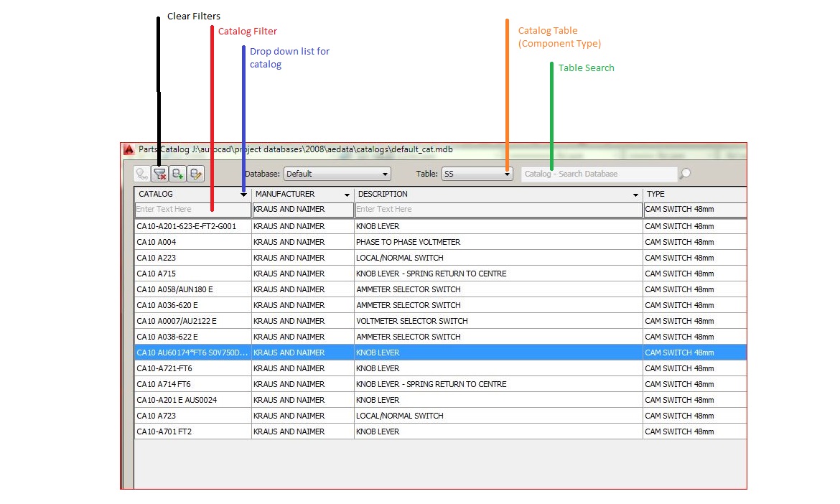Open the Table dropdown showing SS
Viewport: 840px width, 504px height.
[477, 174]
